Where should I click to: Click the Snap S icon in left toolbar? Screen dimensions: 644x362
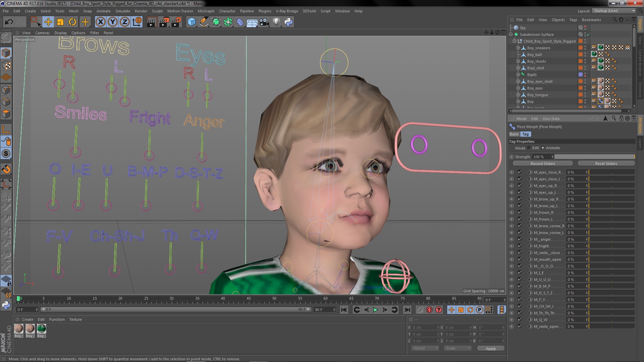pyautogui.click(x=6, y=154)
